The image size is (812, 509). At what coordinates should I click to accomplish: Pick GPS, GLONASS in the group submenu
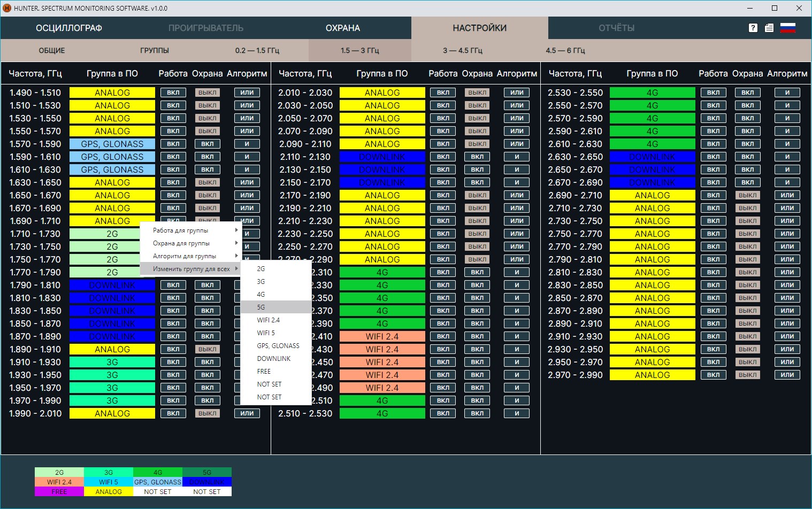click(278, 346)
